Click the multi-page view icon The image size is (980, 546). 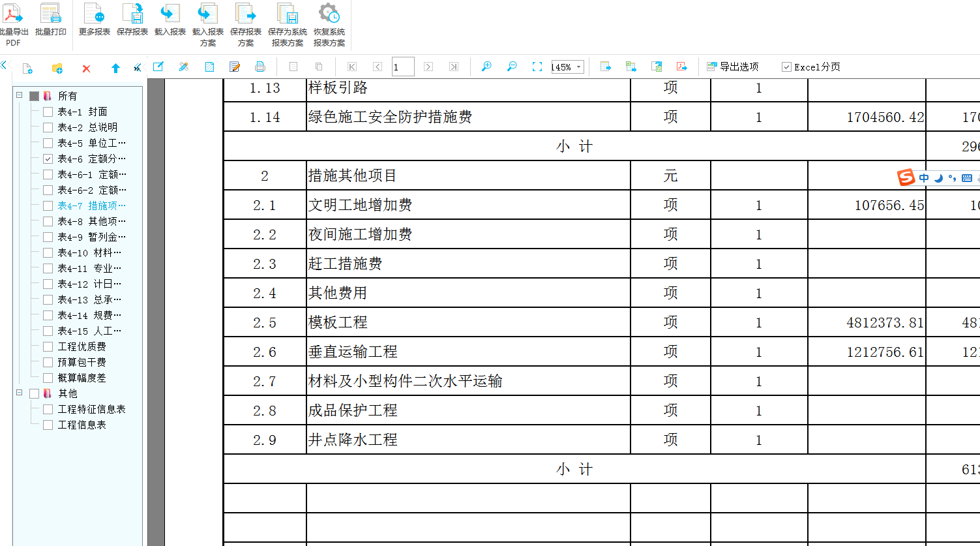point(319,67)
